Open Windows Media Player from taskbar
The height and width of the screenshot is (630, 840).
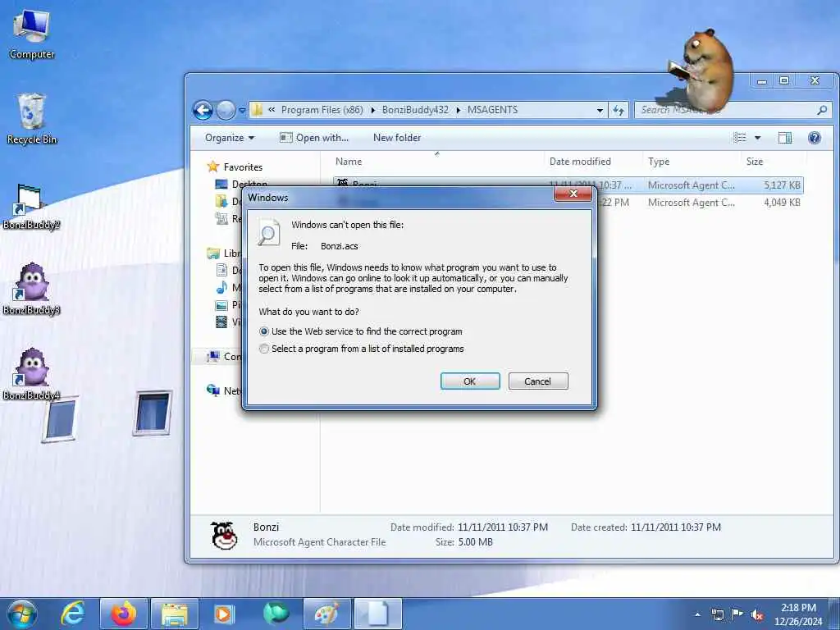tap(223, 614)
